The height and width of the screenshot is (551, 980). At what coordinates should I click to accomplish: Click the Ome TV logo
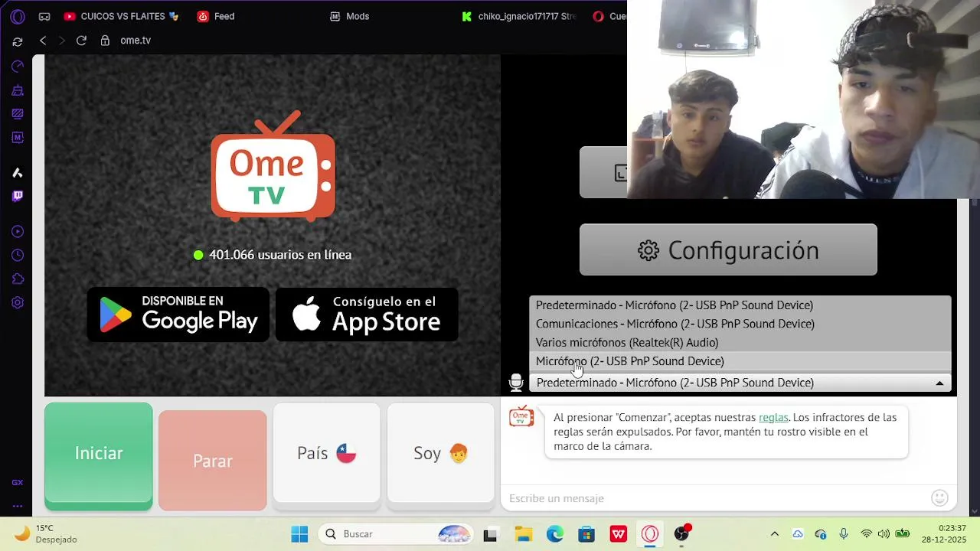[273, 166]
